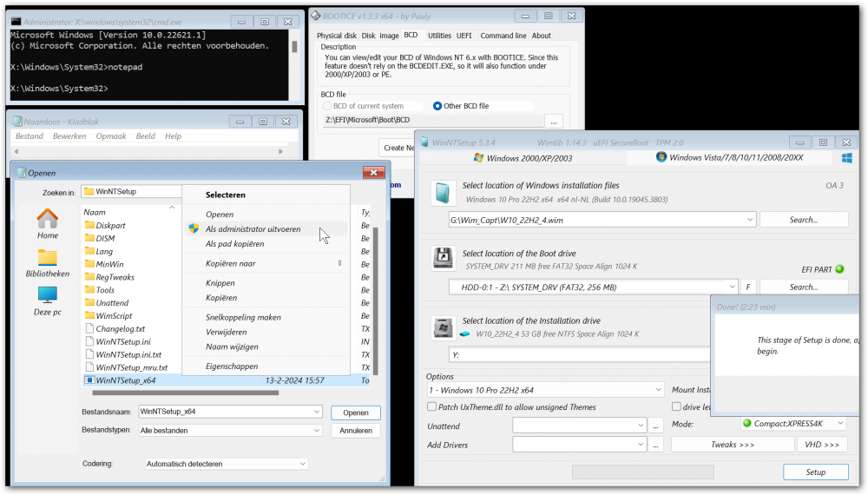Choose Als administrator uitvoeren from context menu
The image size is (868, 495).
click(253, 228)
